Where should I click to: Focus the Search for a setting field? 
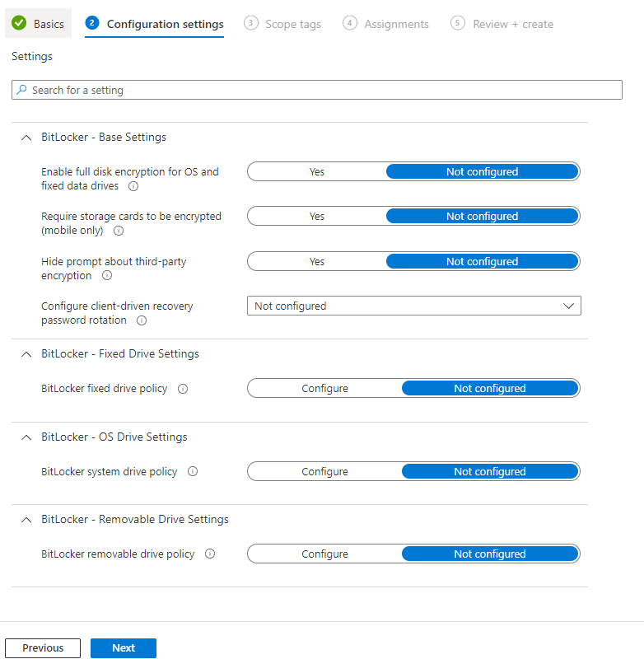317,90
